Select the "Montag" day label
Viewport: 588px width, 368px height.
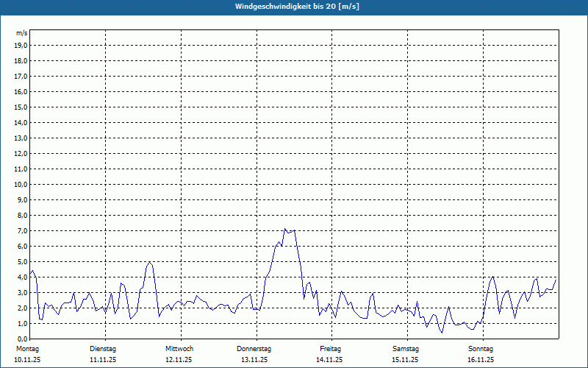click(26, 348)
